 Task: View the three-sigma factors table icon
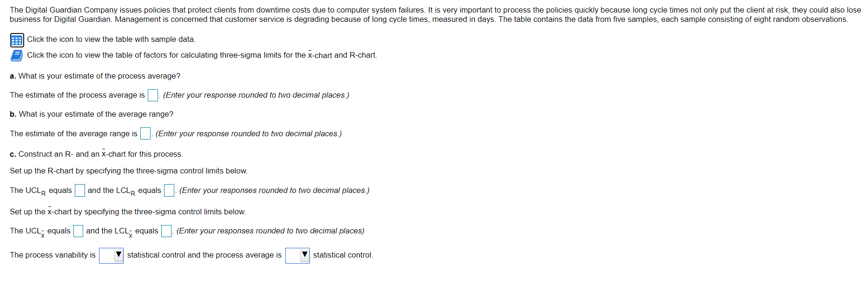pos(16,55)
